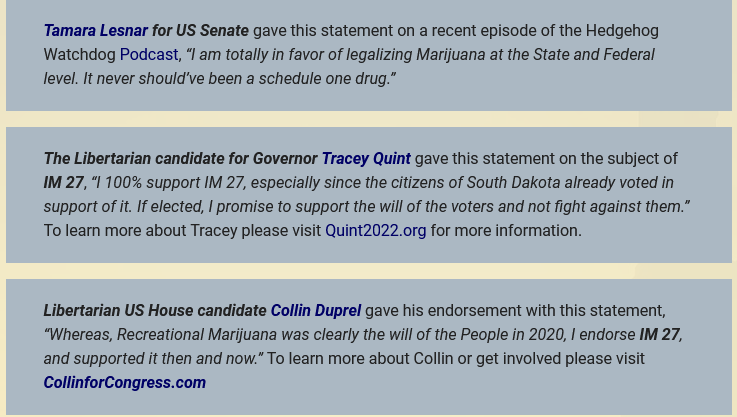Click the "for more information." text
The height and width of the screenshot is (417, 737).
506,231
